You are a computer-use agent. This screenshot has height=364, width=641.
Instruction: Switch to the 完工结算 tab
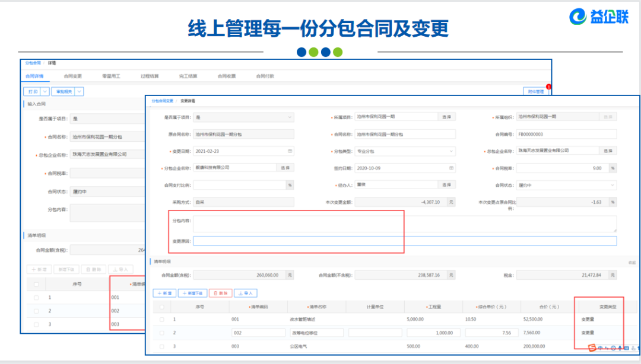(x=188, y=76)
